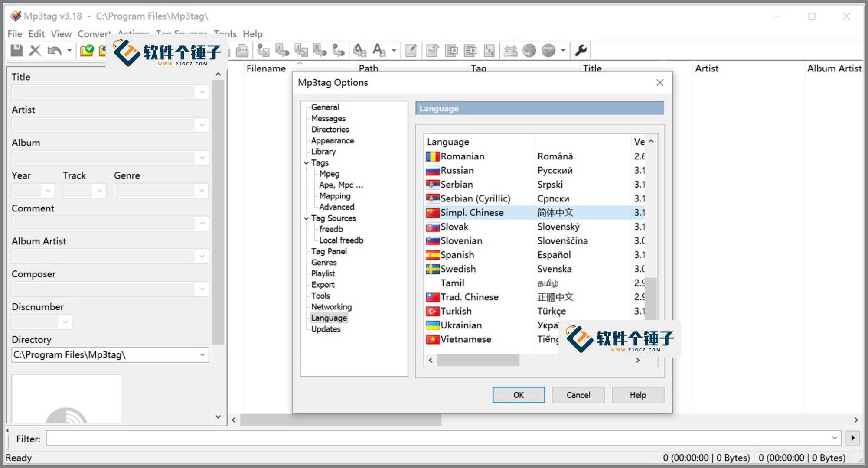The image size is (868, 468).
Task: Select Appearance in the options tree
Action: coord(333,140)
